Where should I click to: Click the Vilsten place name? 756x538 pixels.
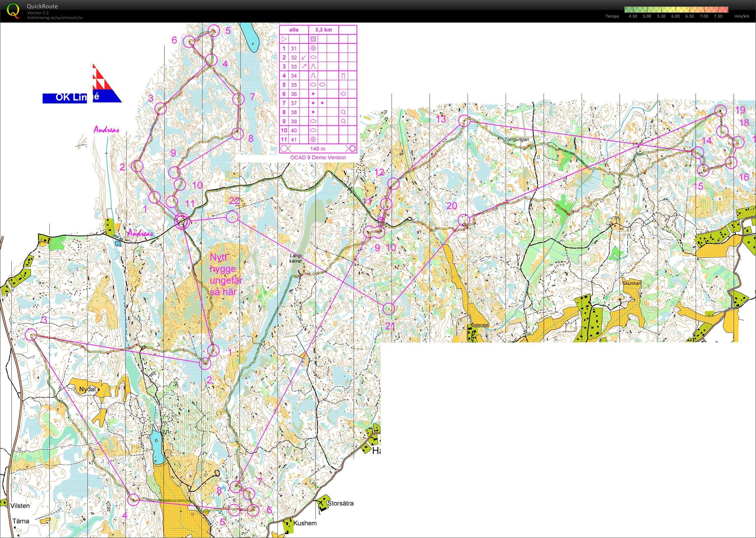click(x=20, y=506)
